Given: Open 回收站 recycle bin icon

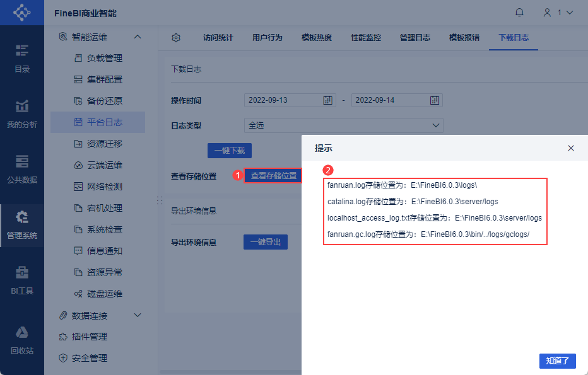Looking at the screenshot, I should 21,340.
